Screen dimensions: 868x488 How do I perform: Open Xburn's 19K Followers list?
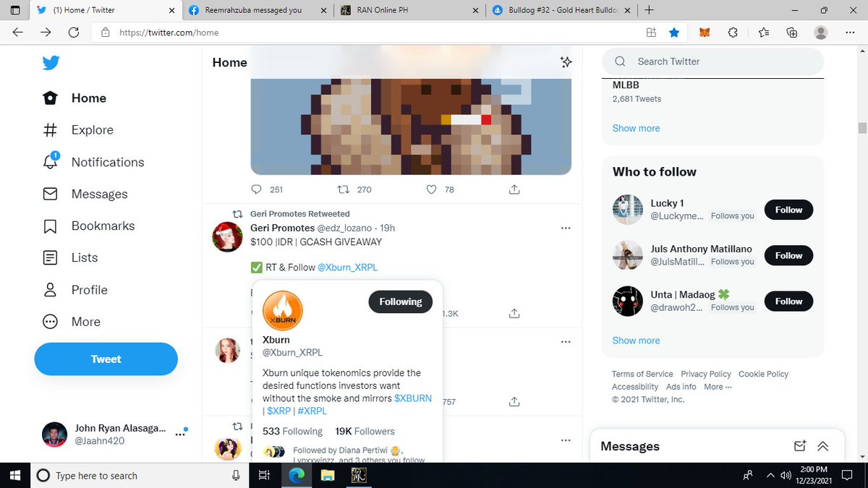pyautogui.click(x=365, y=431)
